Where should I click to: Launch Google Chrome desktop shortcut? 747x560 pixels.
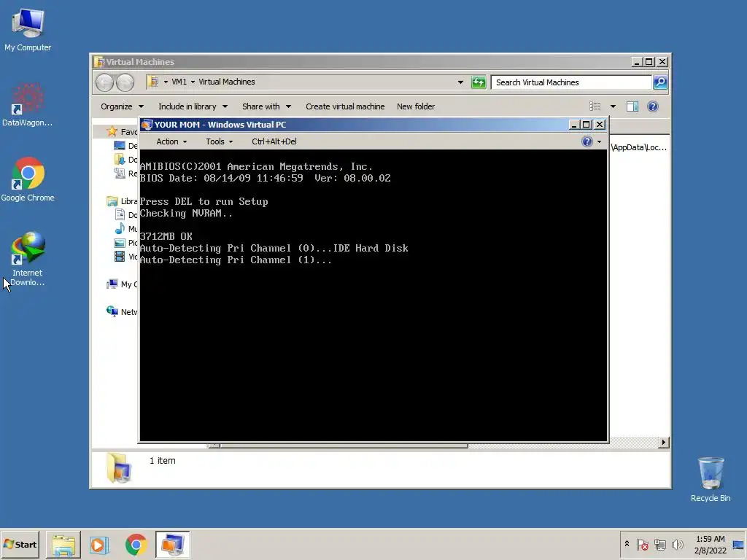tap(28, 179)
